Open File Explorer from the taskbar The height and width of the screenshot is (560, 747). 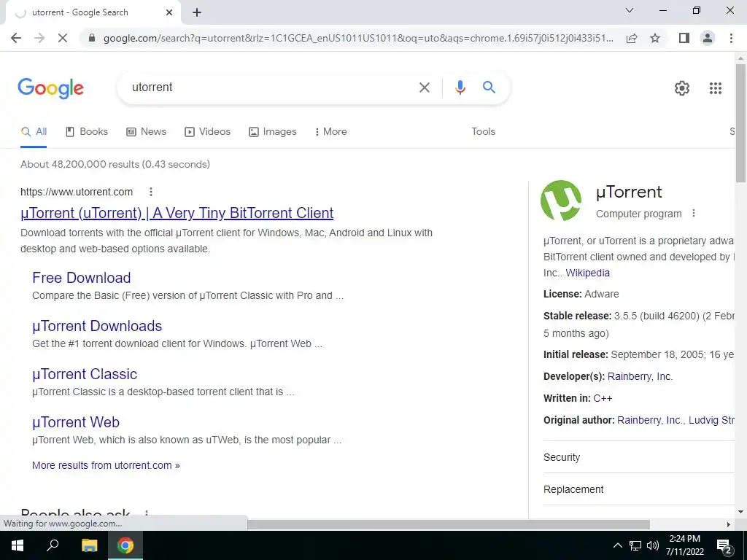click(x=89, y=545)
